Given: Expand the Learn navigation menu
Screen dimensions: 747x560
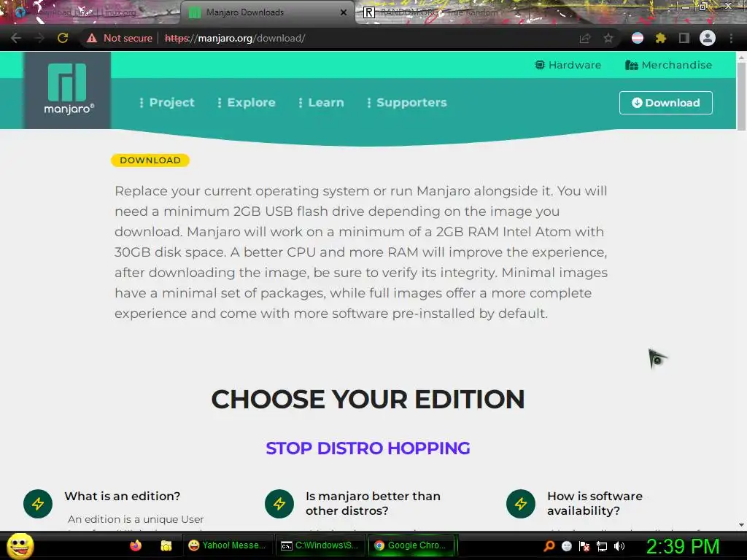Looking at the screenshot, I should pos(321,102).
